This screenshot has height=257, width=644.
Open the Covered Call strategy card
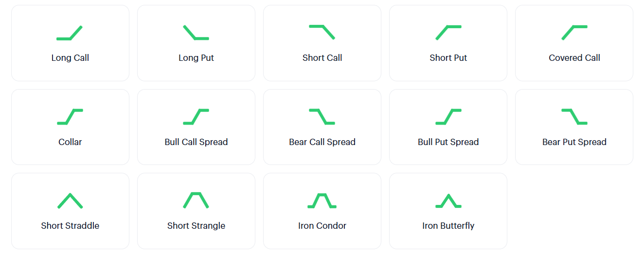[574, 43]
